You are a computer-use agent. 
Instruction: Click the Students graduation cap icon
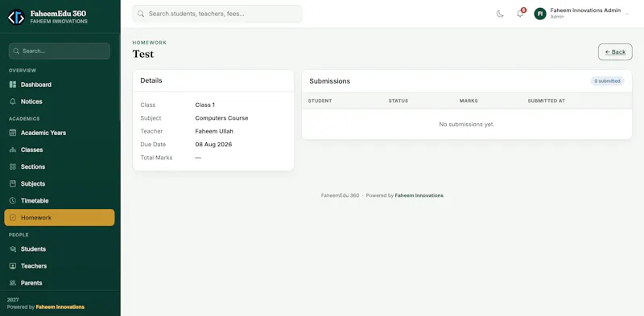point(13,249)
